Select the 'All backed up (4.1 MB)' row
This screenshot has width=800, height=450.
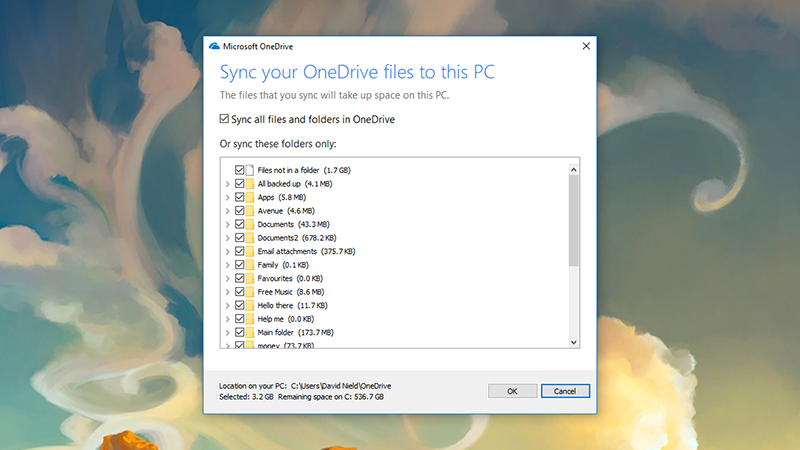(x=294, y=184)
